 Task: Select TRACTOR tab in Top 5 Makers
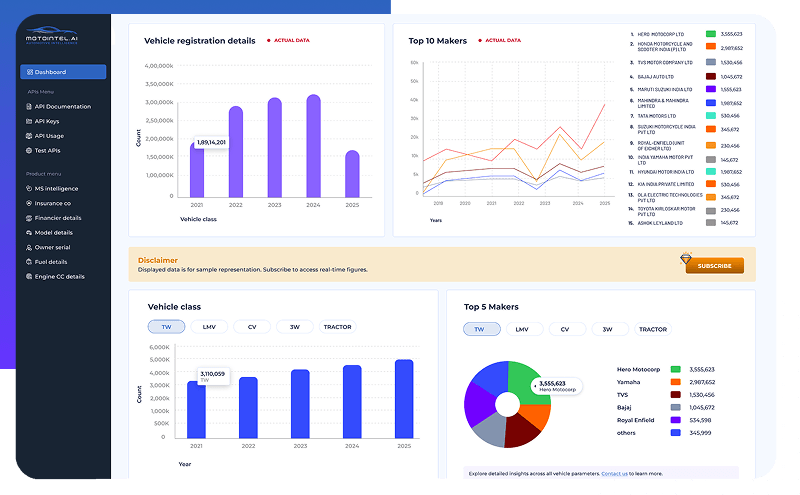(653, 329)
